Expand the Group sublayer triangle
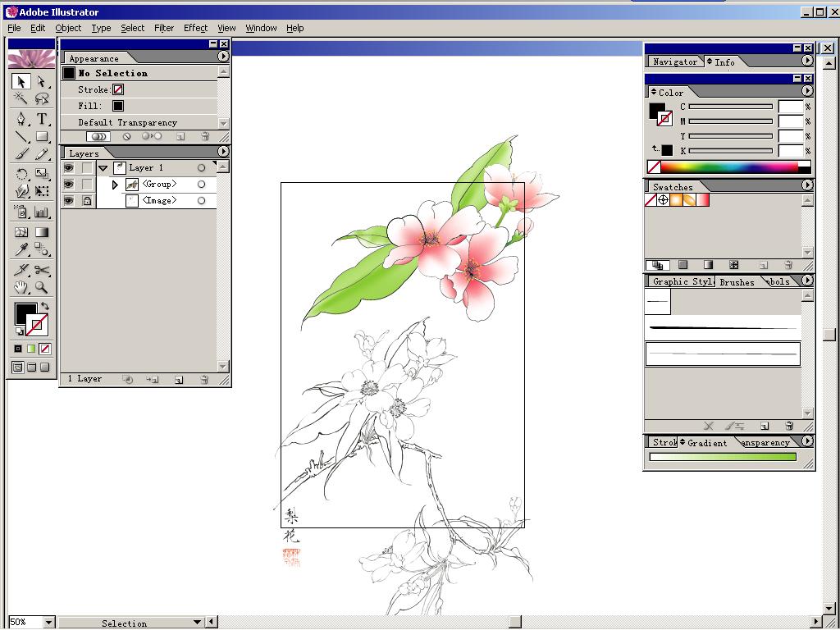840x630 pixels. (x=115, y=185)
